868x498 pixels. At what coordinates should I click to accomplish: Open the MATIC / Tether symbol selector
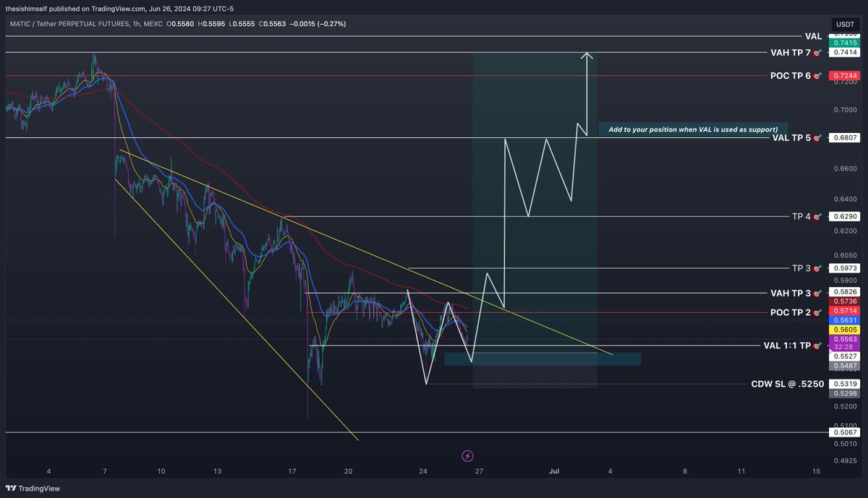point(33,23)
